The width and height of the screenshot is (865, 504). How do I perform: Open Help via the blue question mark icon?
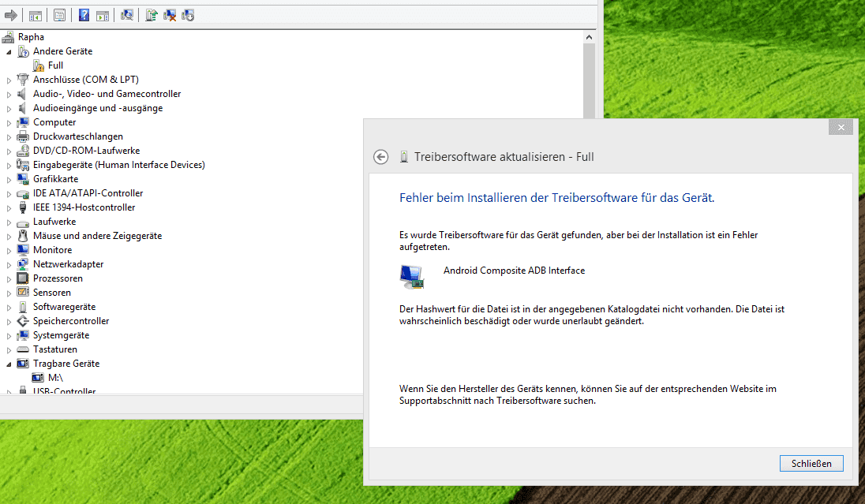tap(84, 16)
